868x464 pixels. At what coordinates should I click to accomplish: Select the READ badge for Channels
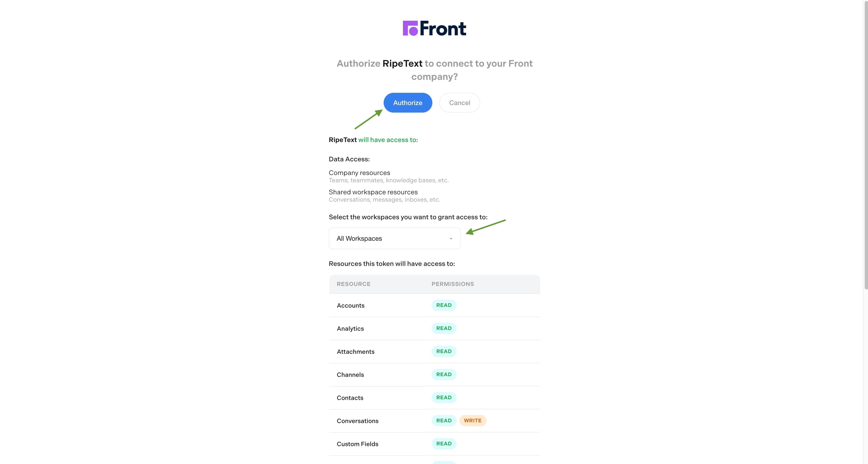pyautogui.click(x=444, y=374)
